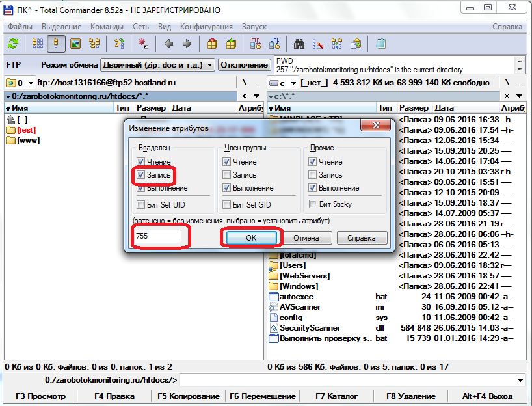The width and height of the screenshot is (532, 406).
Task: Click the URL new FTP connection icon
Action: [x=274, y=44]
